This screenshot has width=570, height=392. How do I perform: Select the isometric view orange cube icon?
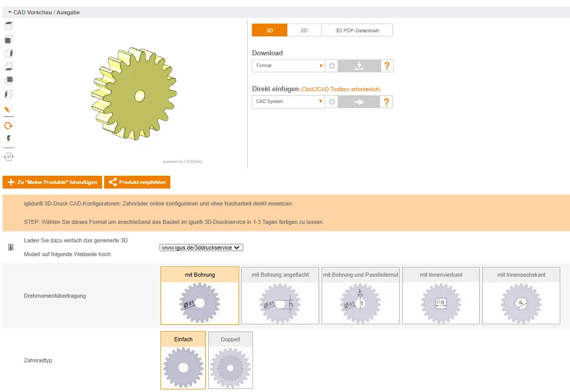[9, 108]
